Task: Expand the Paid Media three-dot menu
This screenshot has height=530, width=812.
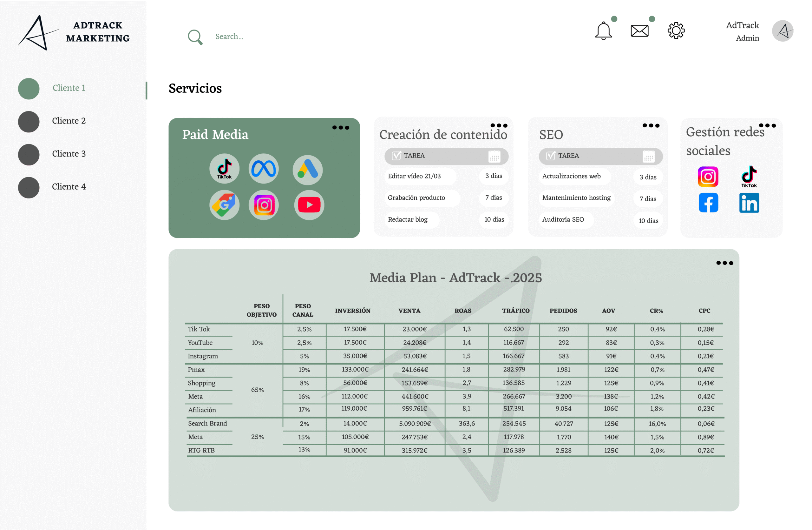Action: 340,128
